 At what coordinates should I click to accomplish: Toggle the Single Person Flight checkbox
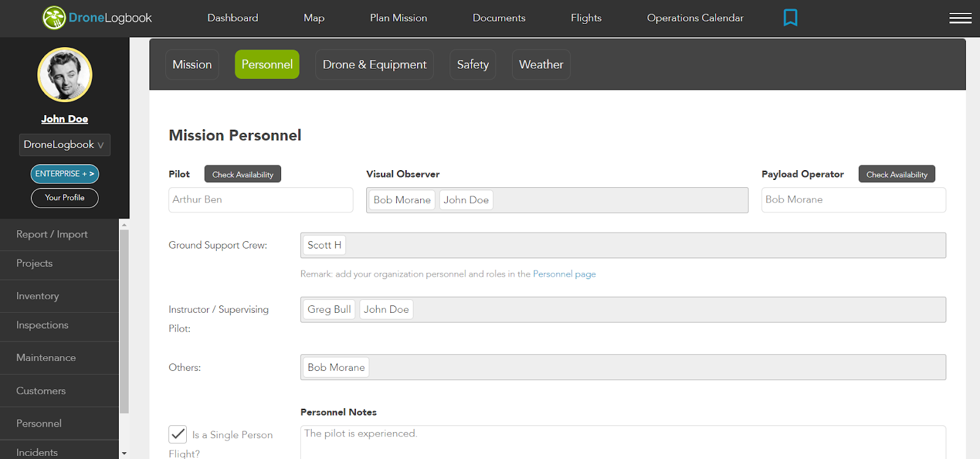click(178, 435)
